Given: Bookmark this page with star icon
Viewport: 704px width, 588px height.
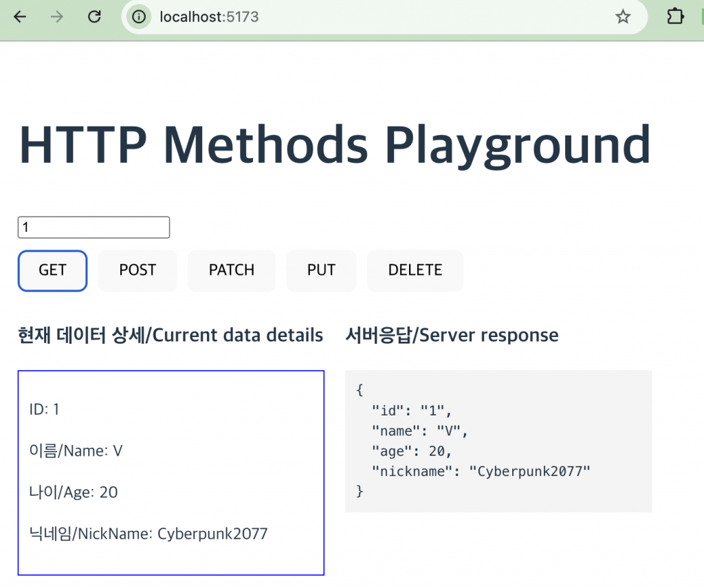Looking at the screenshot, I should 623,17.
